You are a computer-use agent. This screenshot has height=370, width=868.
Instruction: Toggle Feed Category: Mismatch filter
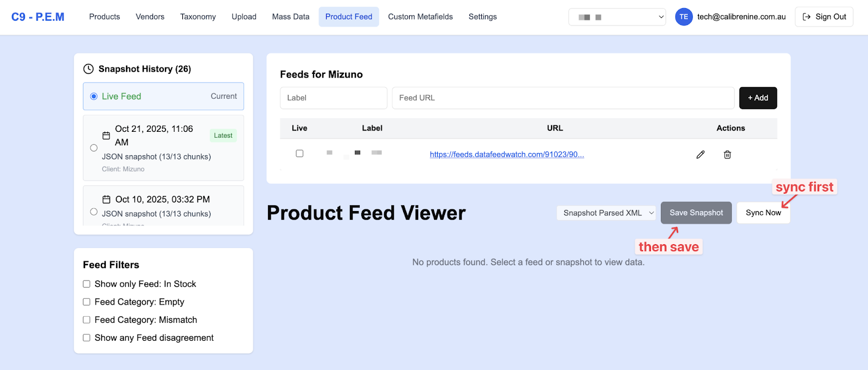(x=86, y=320)
